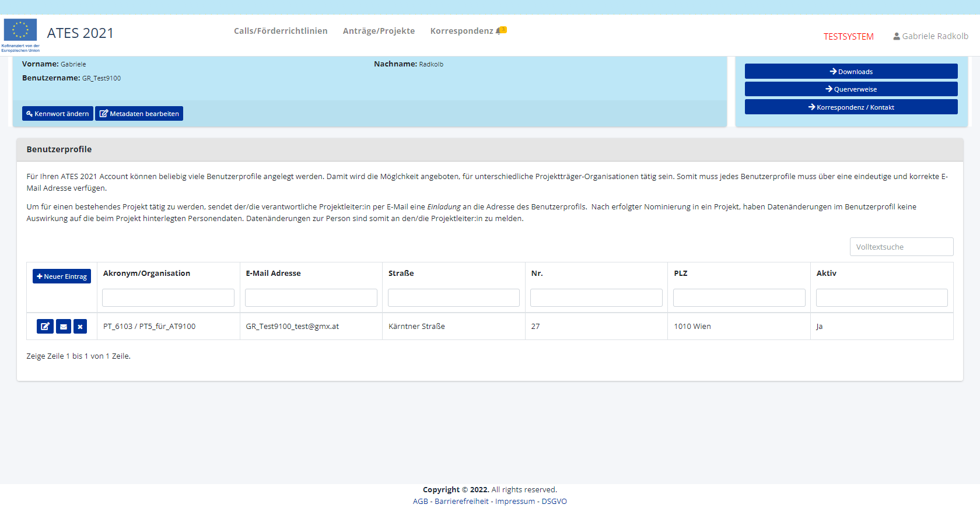Image resolution: width=980 pixels, height=529 pixels.
Task: Click the Aktiv filter input
Action: [x=882, y=297]
